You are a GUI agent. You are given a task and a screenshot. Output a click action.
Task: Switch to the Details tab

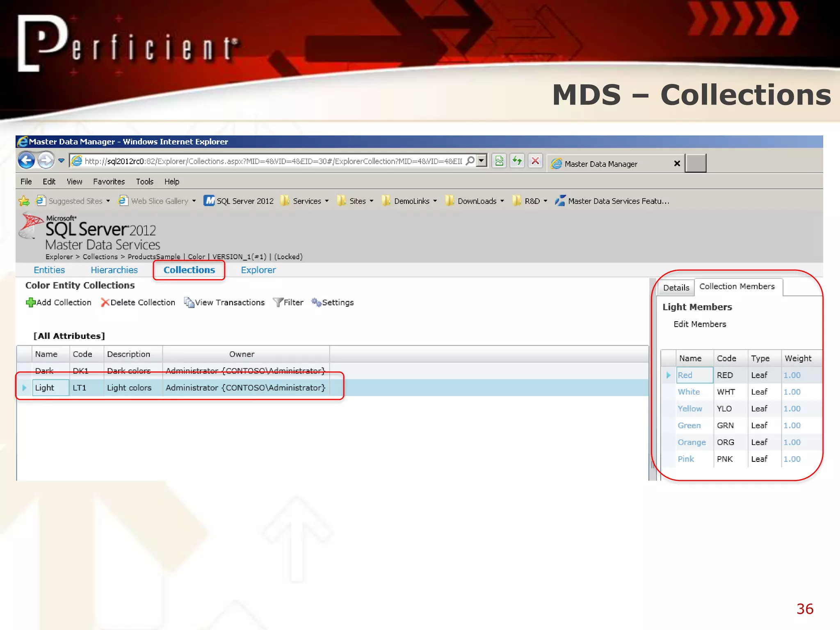[676, 288]
